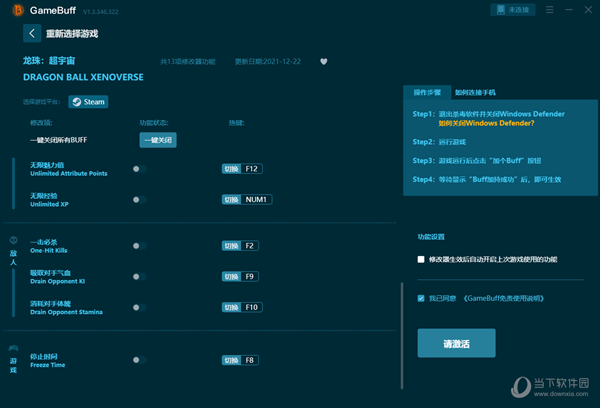The width and height of the screenshot is (600, 408).
Task: Open the how to close Windows Defender link
Action: tap(486, 123)
